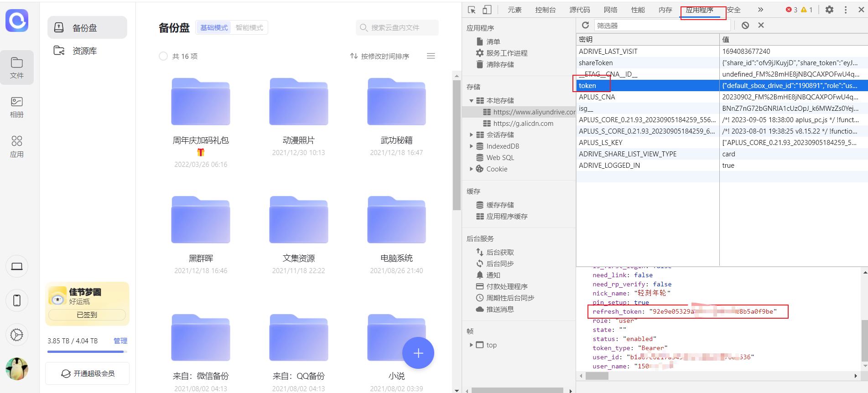This screenshot has width=868, height=393.
Task: Click the 已签到 check-in button
Action: [x=87, y=315]
